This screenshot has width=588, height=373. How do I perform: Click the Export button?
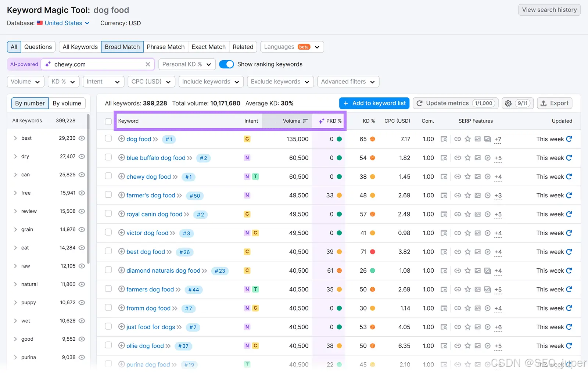pyautogui.click(x=554, y=103)
